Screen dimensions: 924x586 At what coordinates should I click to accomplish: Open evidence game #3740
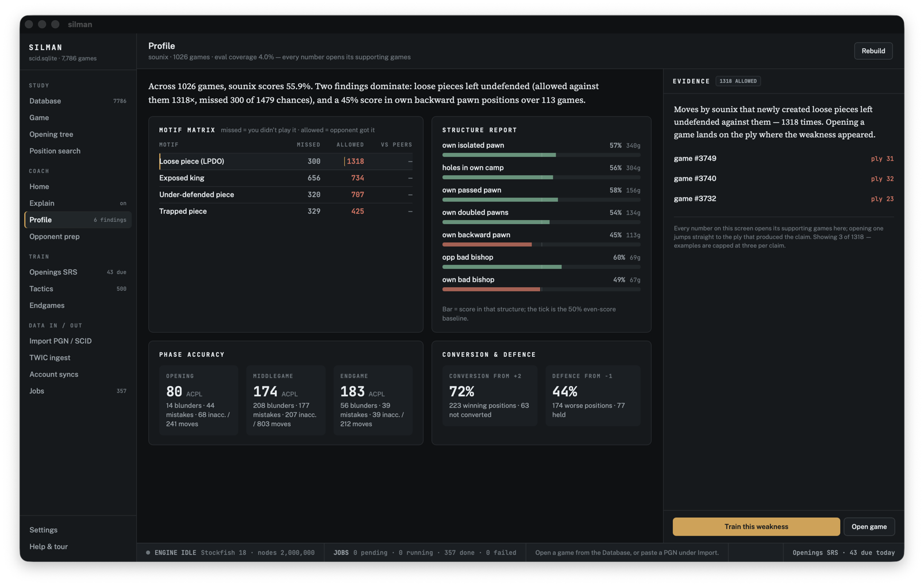[x=783, y=179]
